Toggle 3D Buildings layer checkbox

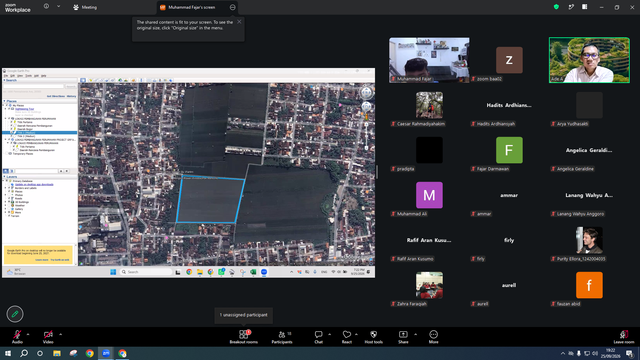coord(9,202)
